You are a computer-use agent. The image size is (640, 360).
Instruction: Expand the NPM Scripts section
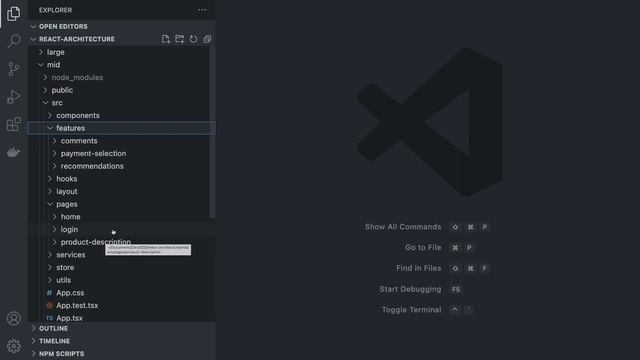(x=121, y=353)
